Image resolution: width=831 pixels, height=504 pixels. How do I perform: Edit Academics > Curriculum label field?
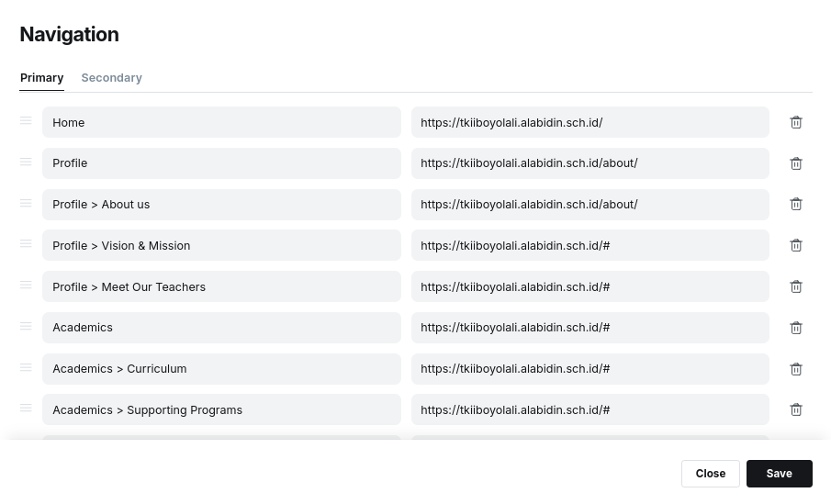(221, 368)
